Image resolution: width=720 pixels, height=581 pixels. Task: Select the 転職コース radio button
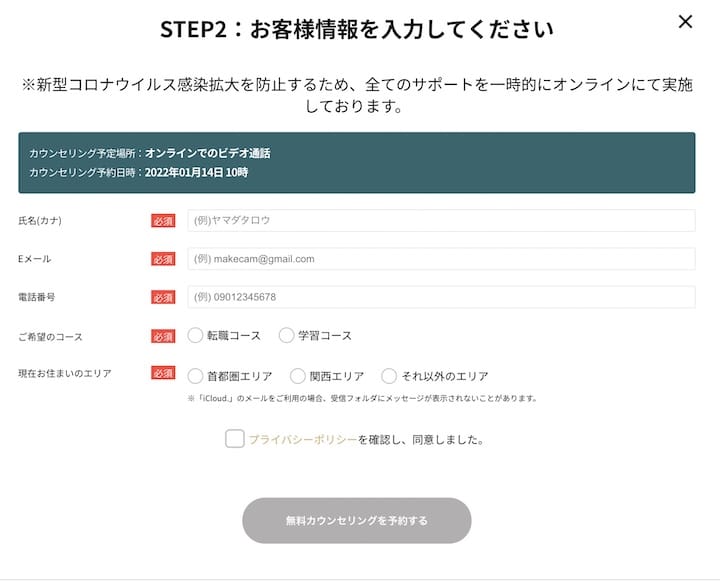[x=196, y=336]
